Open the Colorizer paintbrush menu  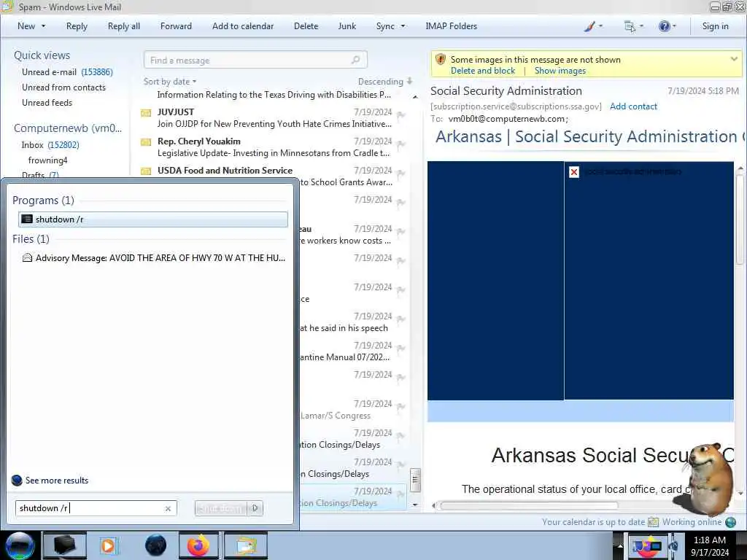593,26
